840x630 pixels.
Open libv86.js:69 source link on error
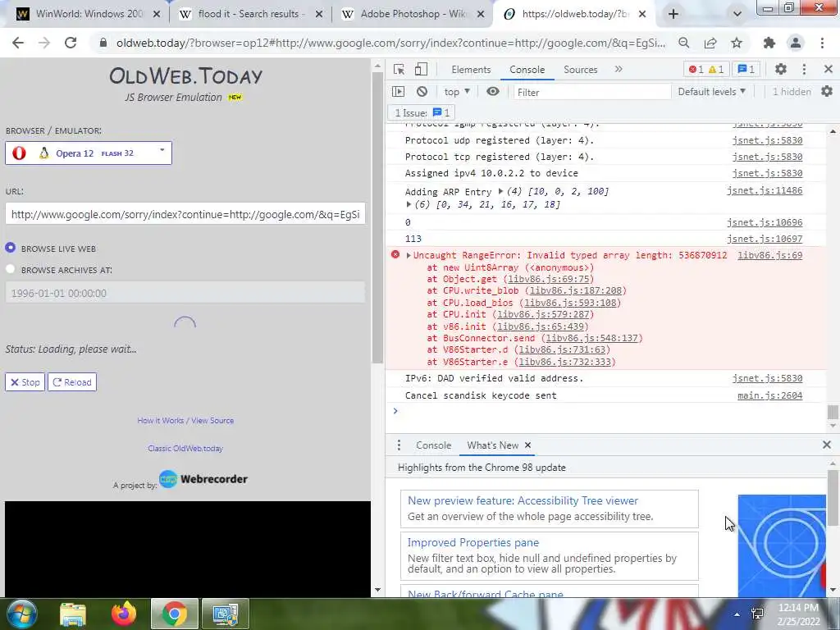(x=769, y=256)
